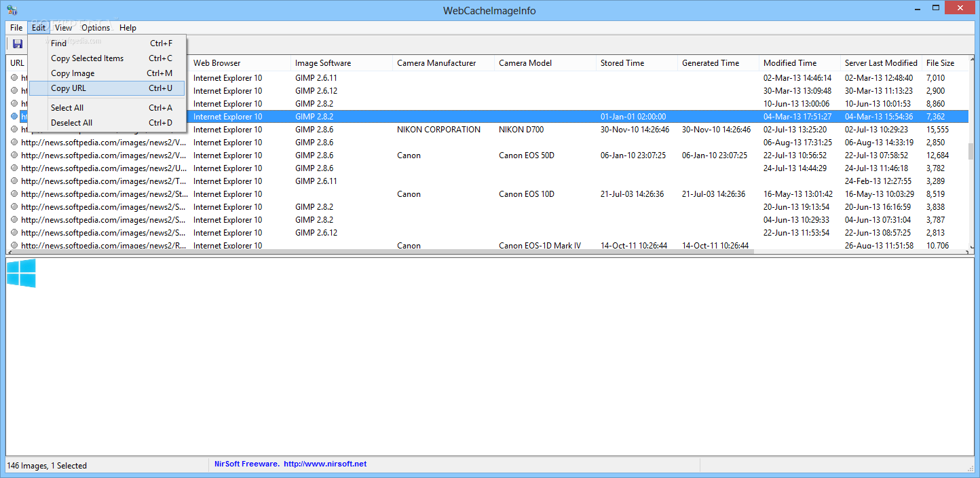Click the circle icon of the Canon EOS 50D row
Image resolution: width=980 pixels, height=478 pixels.
[x=14, y=155]
